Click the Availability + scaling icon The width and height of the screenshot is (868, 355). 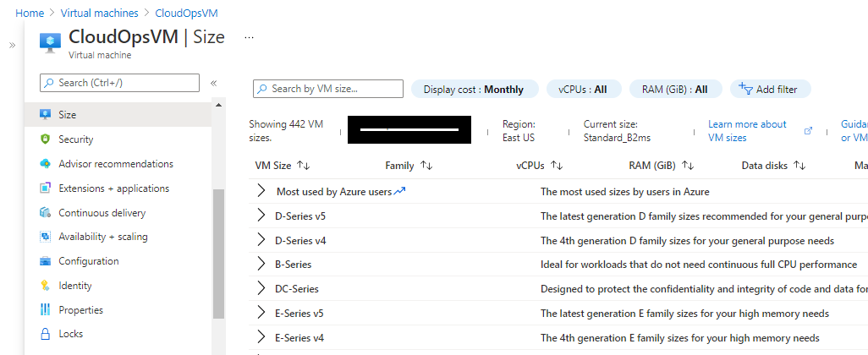46,237
